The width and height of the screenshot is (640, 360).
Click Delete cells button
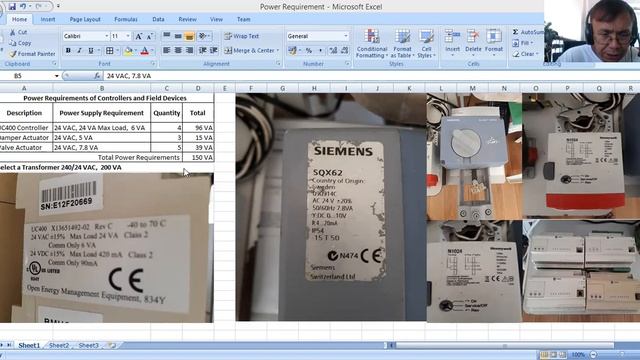[x=473, y=42]
